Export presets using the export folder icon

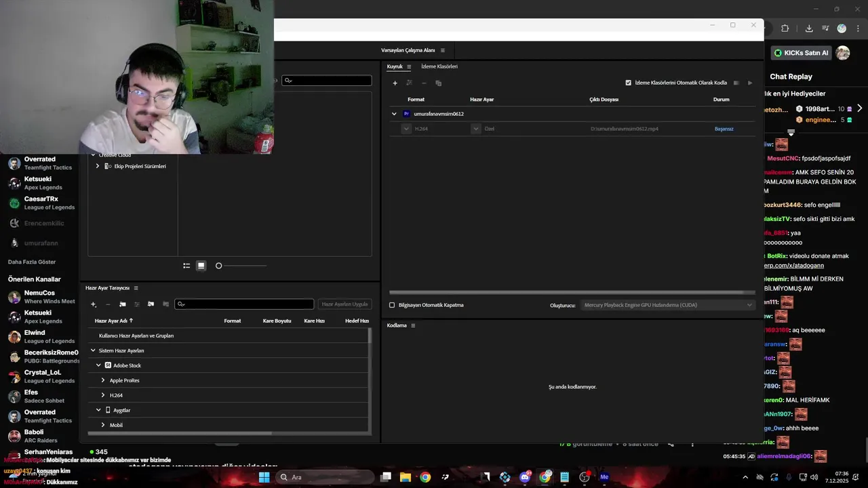(165, 304)
